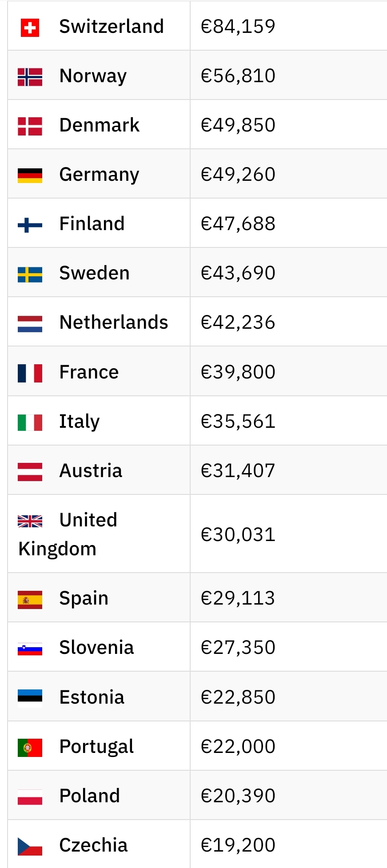Click the United Kingdom flag icon
Image resolution: width=387 pixels, height=868 pixels.
30,521
